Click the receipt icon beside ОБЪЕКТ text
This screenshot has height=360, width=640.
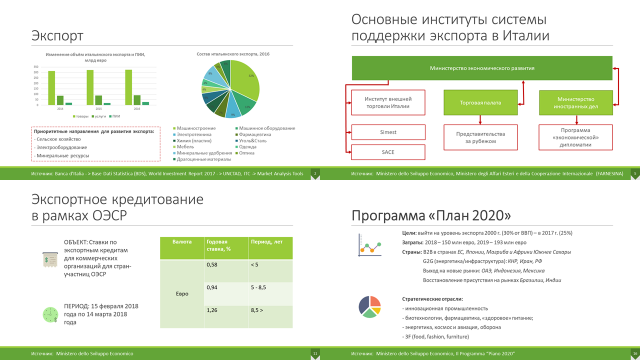[x=50, y=260]
